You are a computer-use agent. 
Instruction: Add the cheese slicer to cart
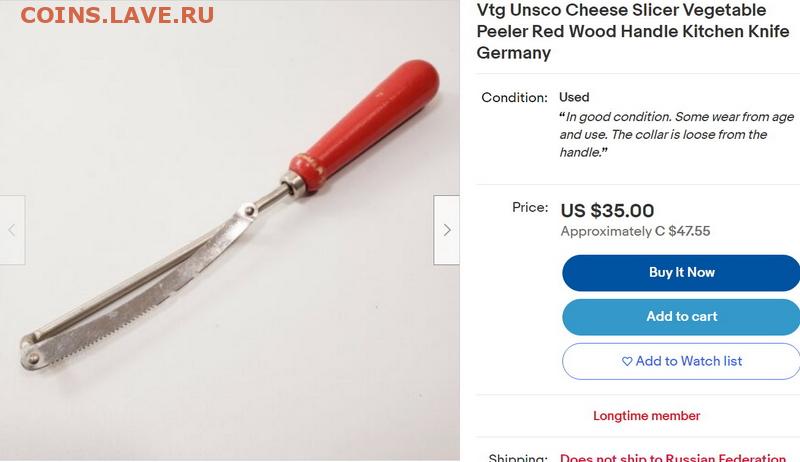pyautogui.click(x=681, y=317)
